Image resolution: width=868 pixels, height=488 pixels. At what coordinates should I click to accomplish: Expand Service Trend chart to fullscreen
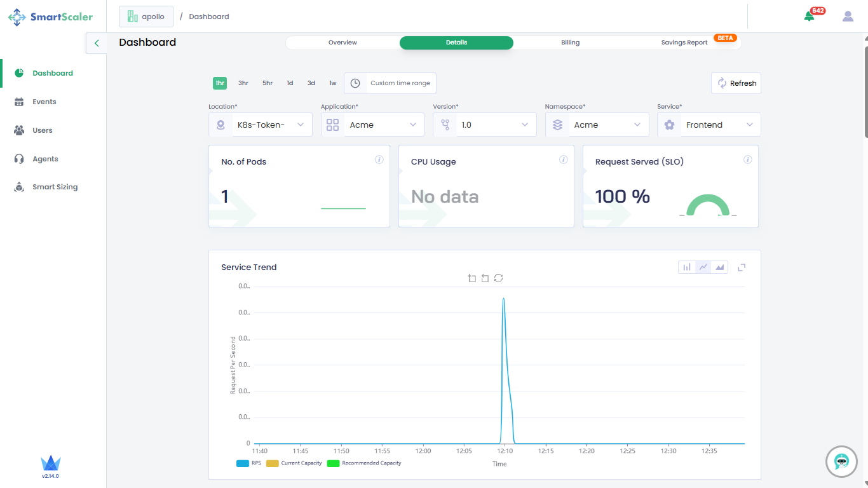tap(742, 268)
